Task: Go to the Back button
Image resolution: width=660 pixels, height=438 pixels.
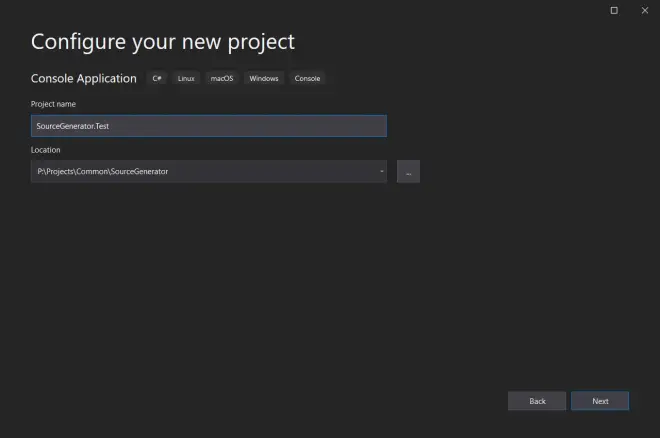Action: coord(537,401)
